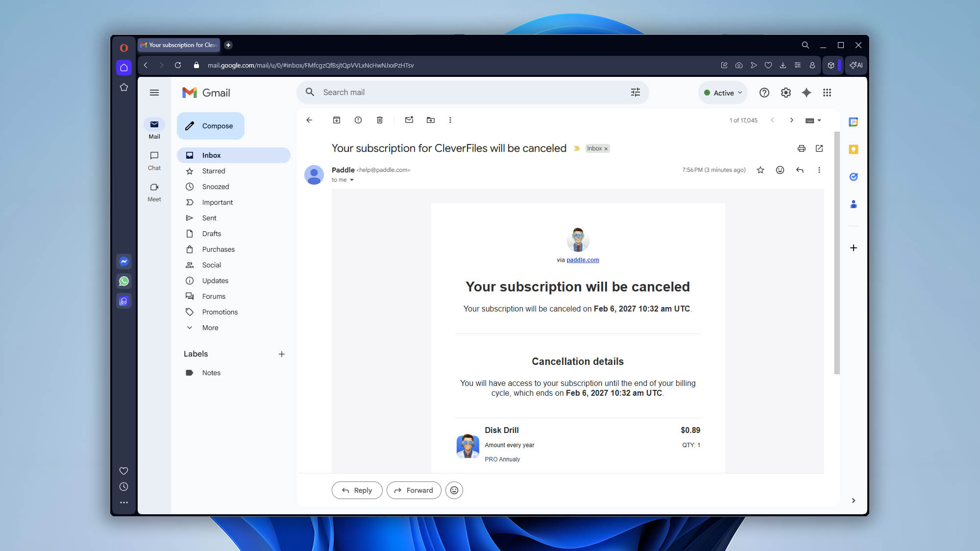The height and width of the screenshot is (551, 980).
Task: Add an emoji reaction beside the timestamp
Action: click(780, 170)
